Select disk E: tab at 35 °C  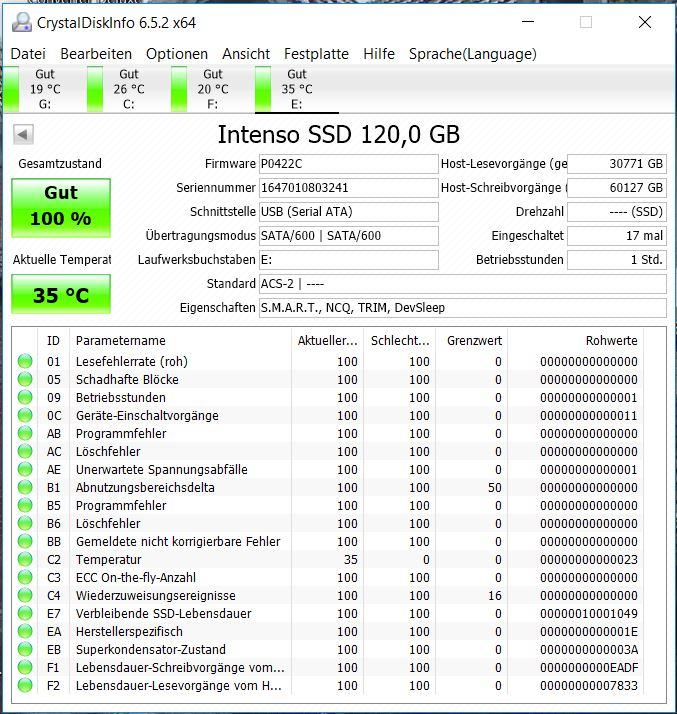tap(297, 89)
